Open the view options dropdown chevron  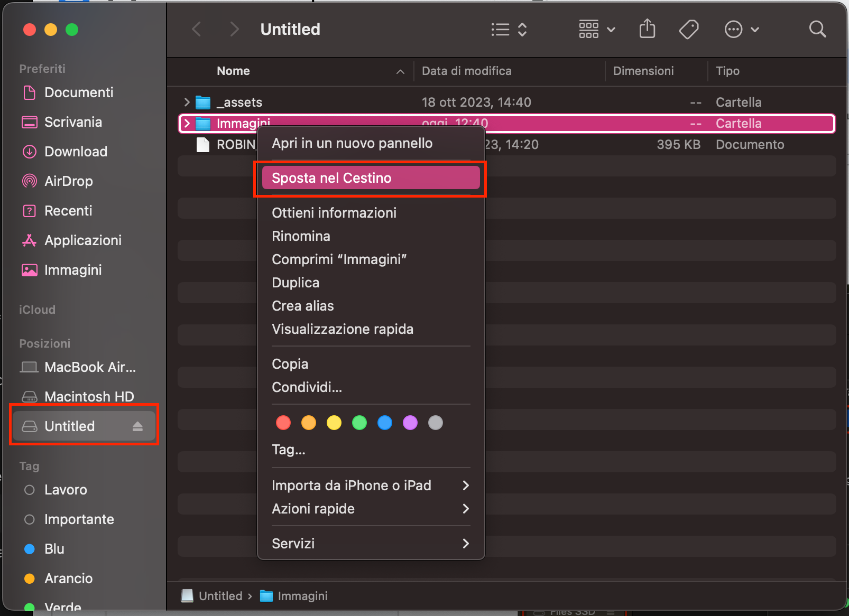coord(611,30)
